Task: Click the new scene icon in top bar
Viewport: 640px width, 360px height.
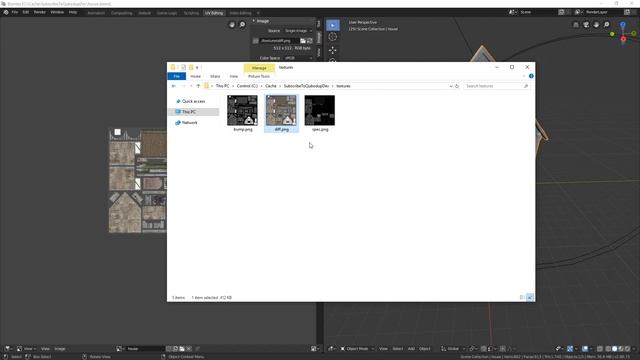Action: [561, 12]
